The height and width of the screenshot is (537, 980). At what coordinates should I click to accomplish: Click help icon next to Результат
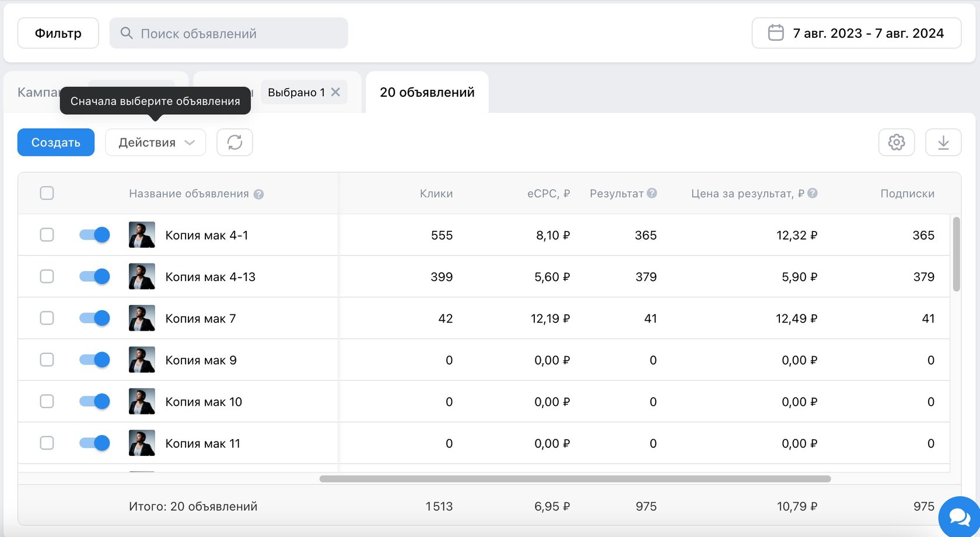652,193
